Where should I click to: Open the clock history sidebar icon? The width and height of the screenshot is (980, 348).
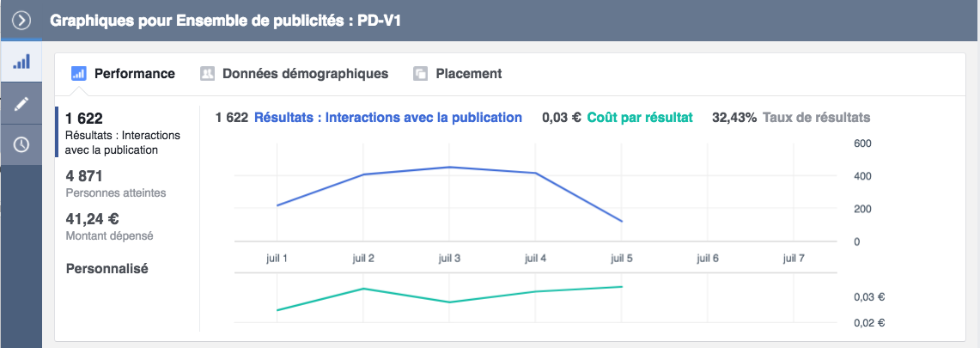coord(21,144)
